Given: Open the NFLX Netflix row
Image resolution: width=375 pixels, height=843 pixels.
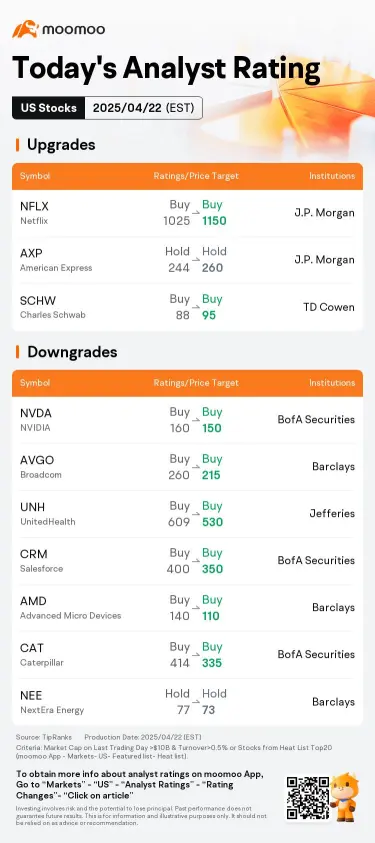Looking at the screenshot, I should 188,213.
